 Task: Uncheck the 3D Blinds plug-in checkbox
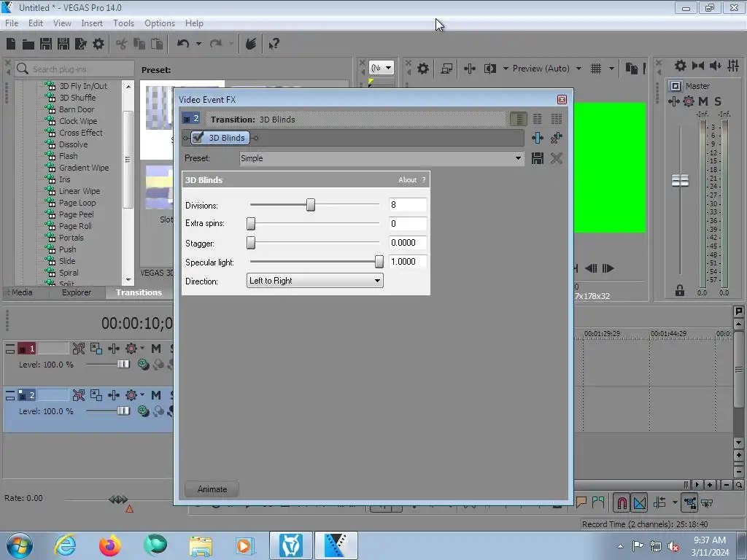click(x=198, y=138)
